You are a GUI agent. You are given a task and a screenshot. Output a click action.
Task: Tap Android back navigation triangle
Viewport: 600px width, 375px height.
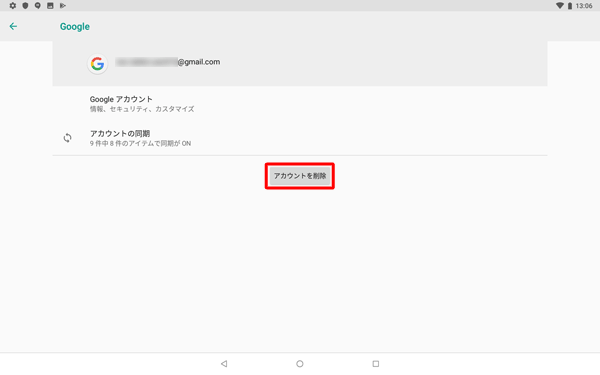[224, 364]
